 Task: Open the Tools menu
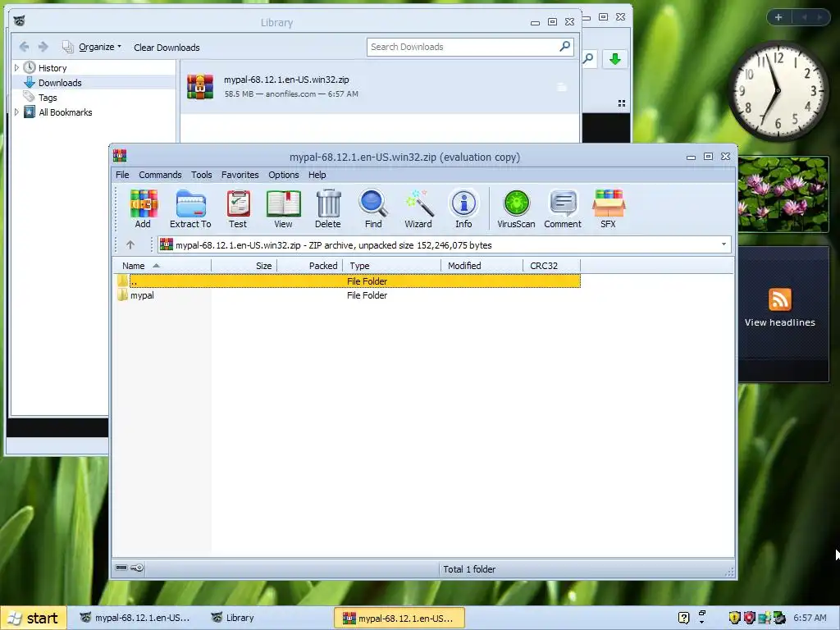pos(202,175)
